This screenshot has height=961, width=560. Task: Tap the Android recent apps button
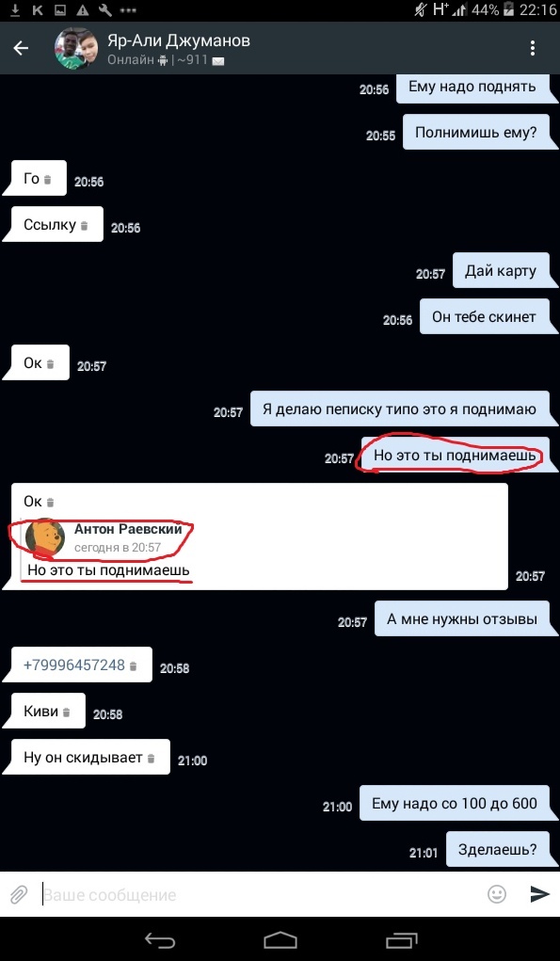click(x=401, y=939)
